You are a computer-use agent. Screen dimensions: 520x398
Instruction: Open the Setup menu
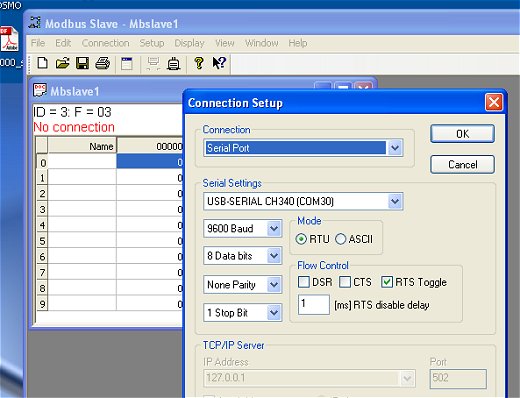[152, 43]
